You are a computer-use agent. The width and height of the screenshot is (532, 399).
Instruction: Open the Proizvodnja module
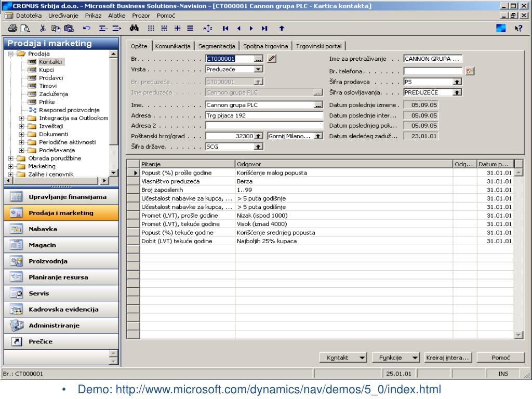pos(61,261)
